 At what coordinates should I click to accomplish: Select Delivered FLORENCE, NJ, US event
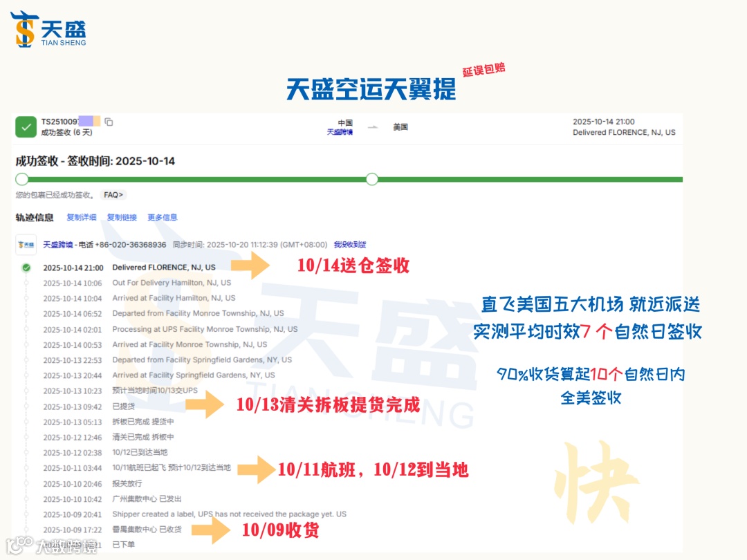(163, 268)
